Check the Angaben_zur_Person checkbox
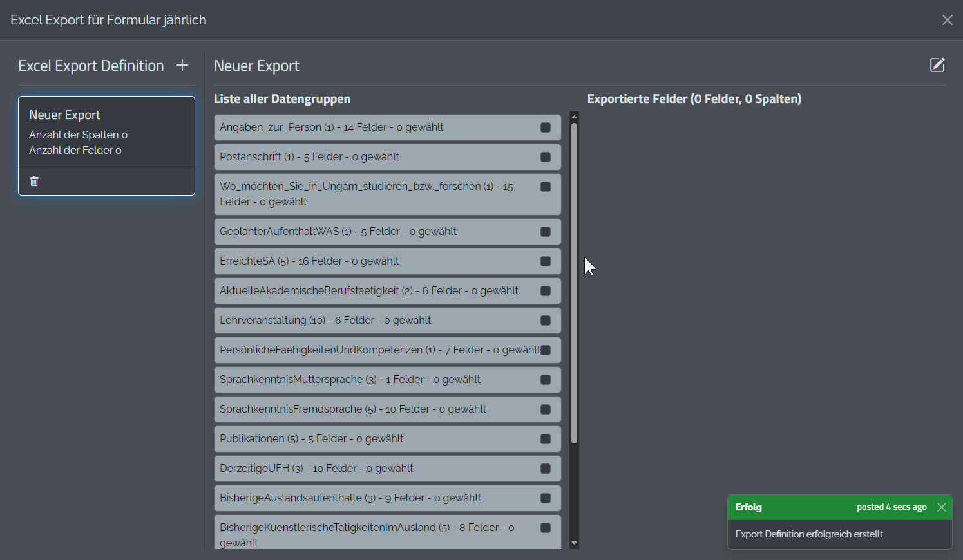This screenshot has height=560, width=963. (x=546, y=127)
